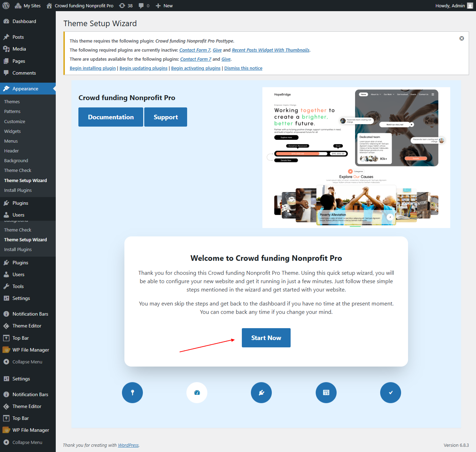Image resolution: width=476 pixels, height=452 pixels.
Task: Select the checkmark final wizard step
Action: pos(391,393)
